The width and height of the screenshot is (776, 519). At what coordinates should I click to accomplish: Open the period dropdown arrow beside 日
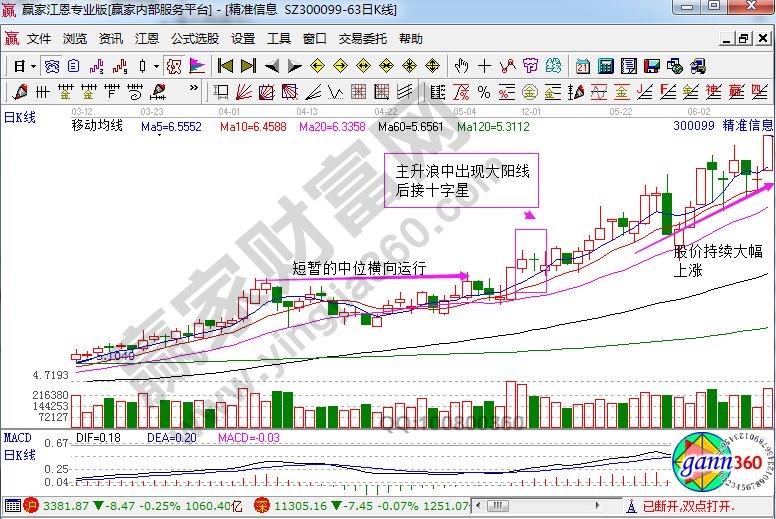point(32,66)
